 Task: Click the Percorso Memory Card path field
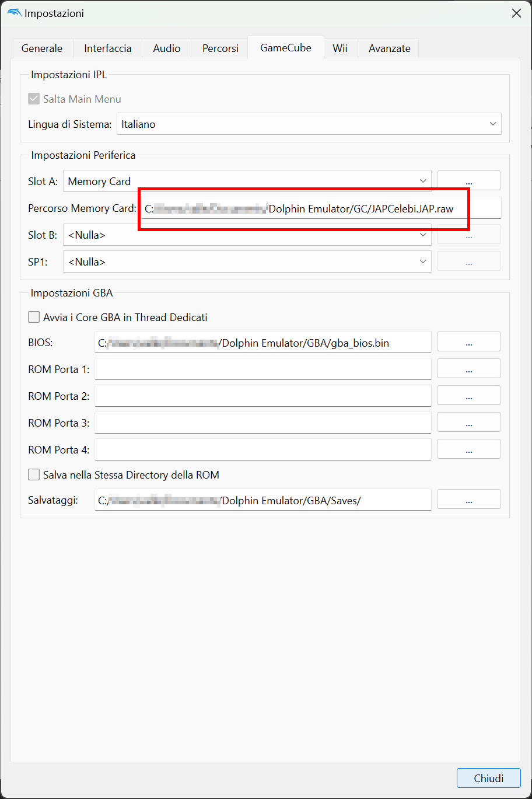coord(321,208)
